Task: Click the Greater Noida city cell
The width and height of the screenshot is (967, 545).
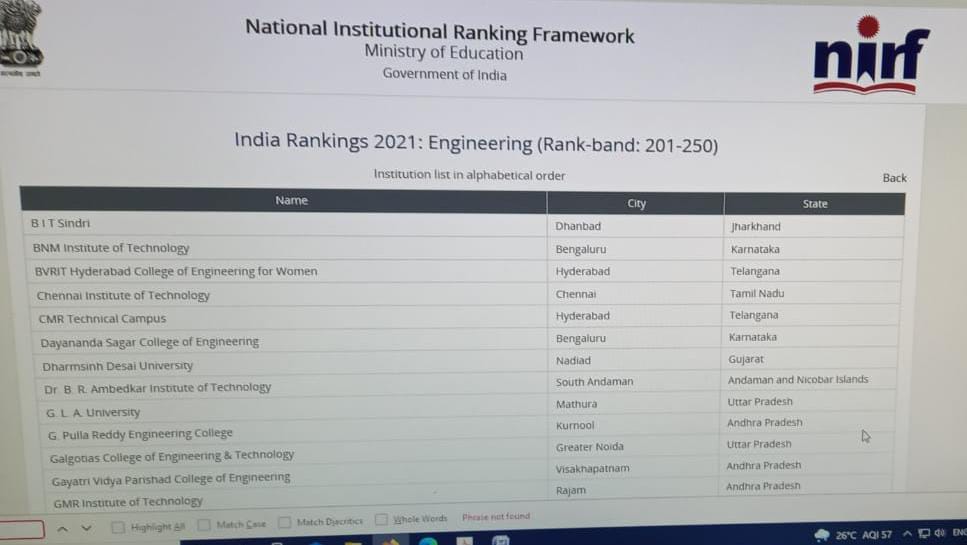Action: click(x=590, y=446)
